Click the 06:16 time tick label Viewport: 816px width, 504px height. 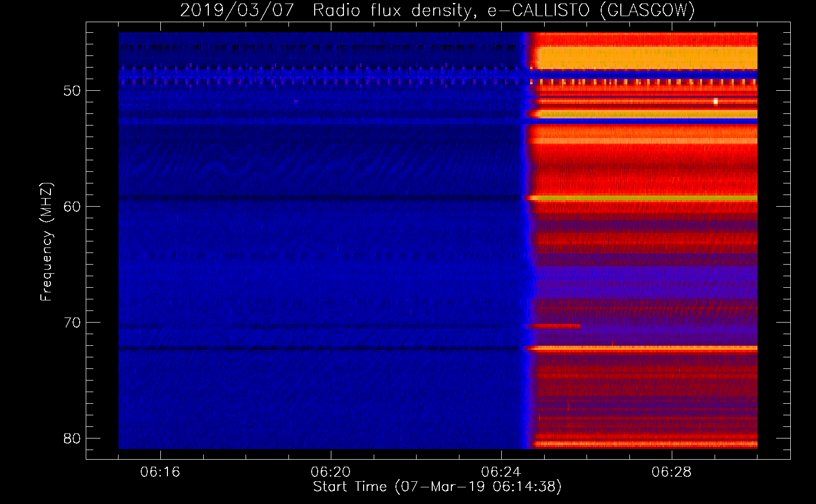coord(160,472)
